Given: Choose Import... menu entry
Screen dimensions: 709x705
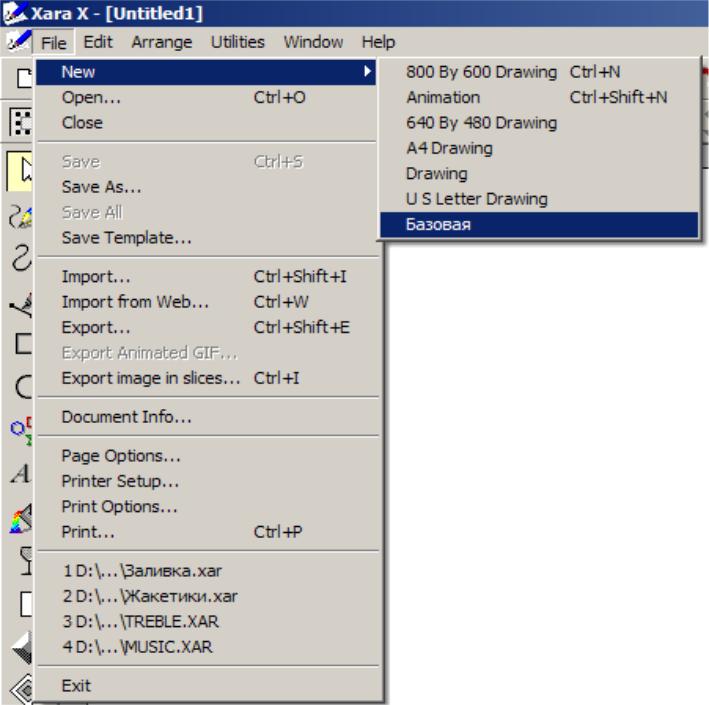Looking at the screenshot, I should 206,276.
